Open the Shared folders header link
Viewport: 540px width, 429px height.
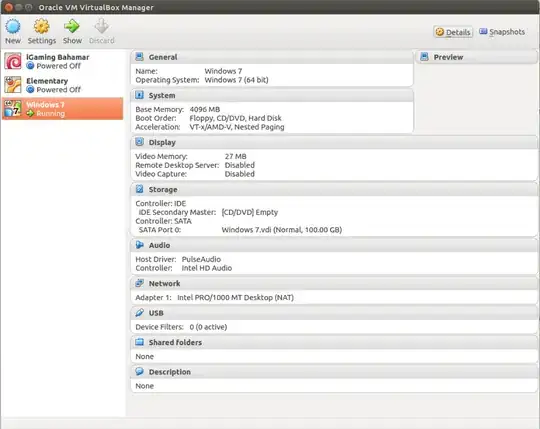tap(175, 342)
